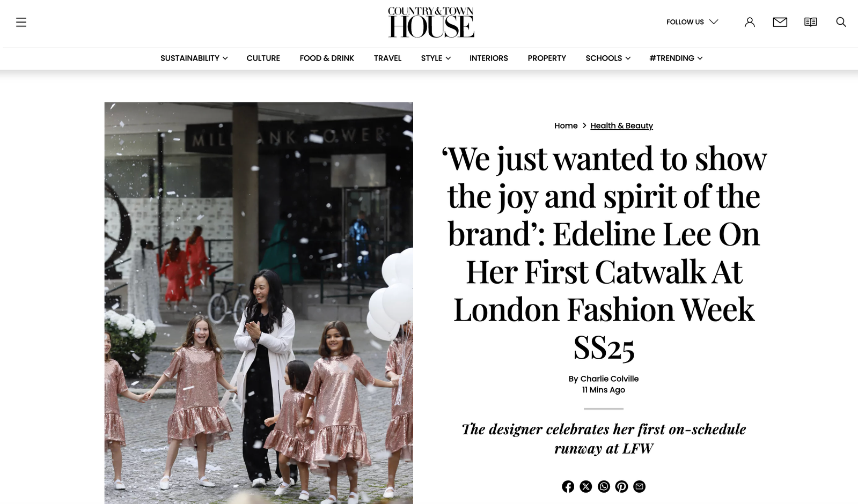Pin article to Pinterest
This screenshot has width=858, height=504.
[621, 486]
